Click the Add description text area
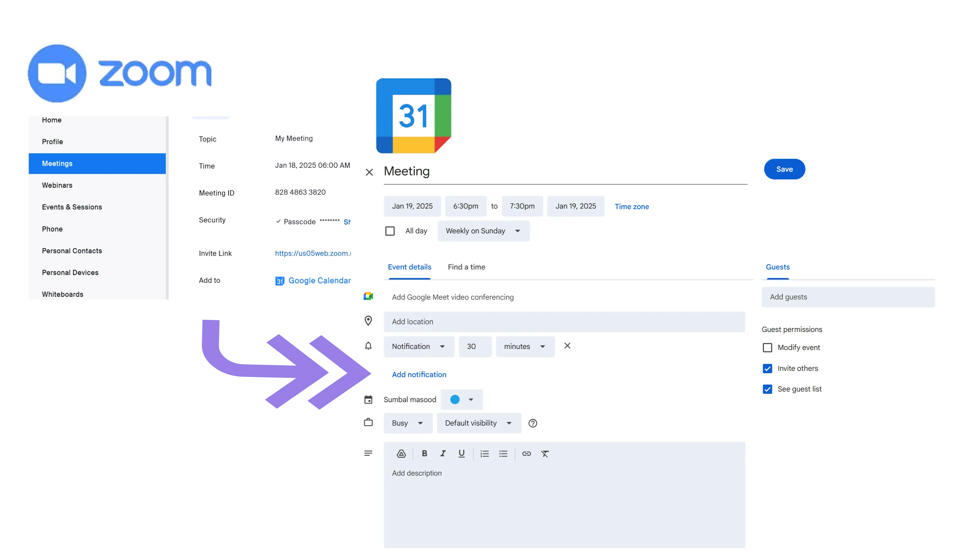 pyautogui.click(x=564, y=506)
